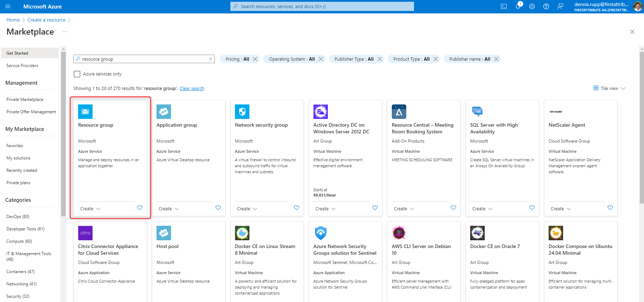The width and height of the screenshot is (644, 302).
Task: Open the notifications bell
Action: pyautogui.click(x=518, y=6)
